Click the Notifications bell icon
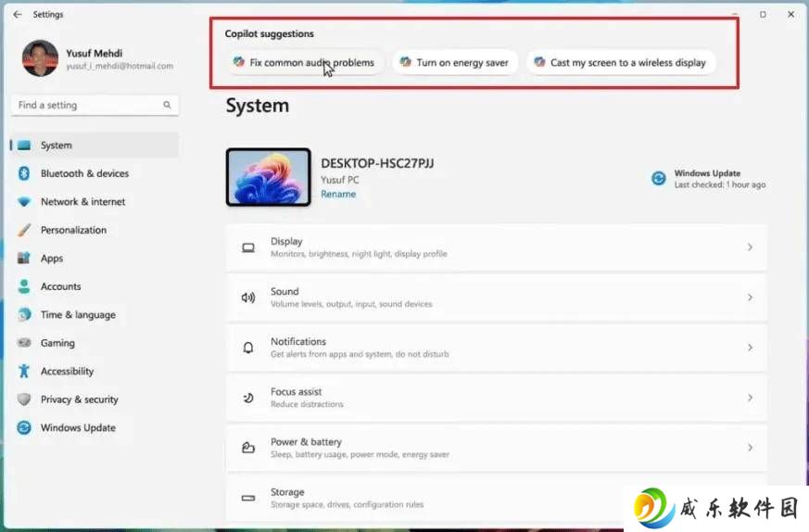The height and width of the screenshot is (532, 809). [248, 348]
